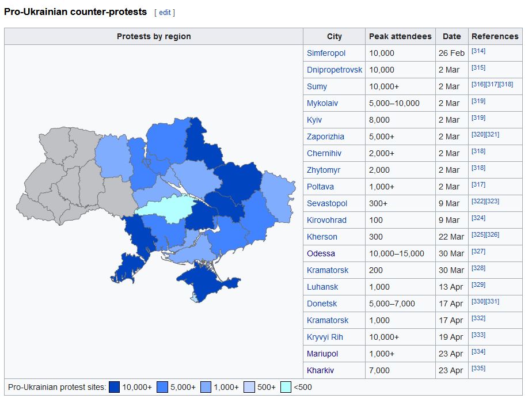Open the Zaporizhia link

[x=325, y=136]
